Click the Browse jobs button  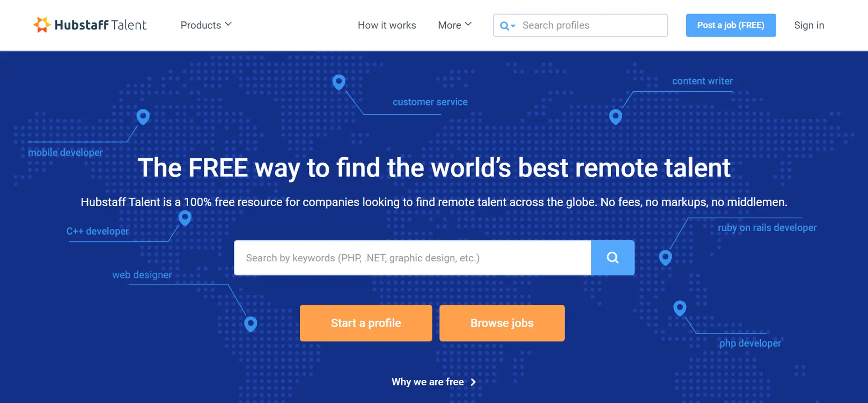coord(502,323)
